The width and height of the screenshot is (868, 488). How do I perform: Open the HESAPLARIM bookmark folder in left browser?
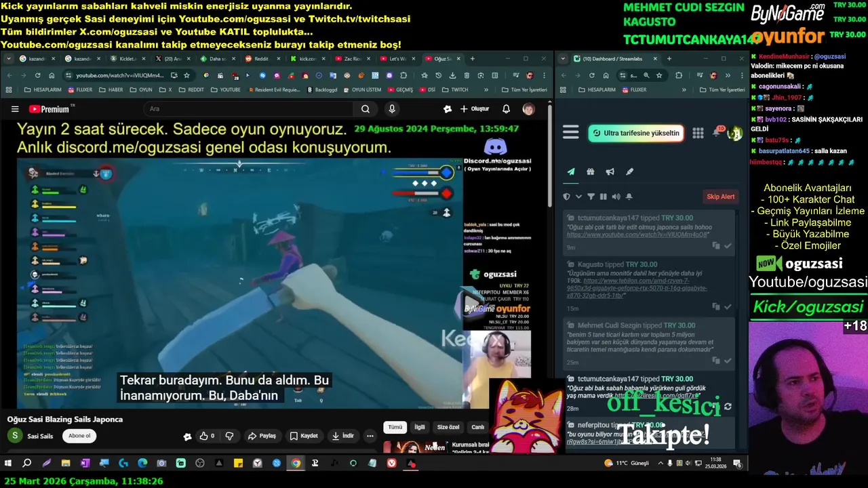point(43,89)
